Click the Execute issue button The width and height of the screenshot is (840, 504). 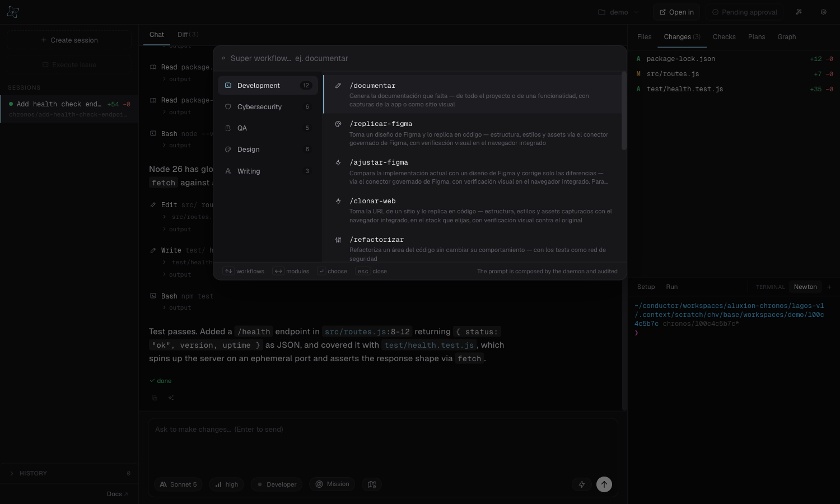coord(69,65)
